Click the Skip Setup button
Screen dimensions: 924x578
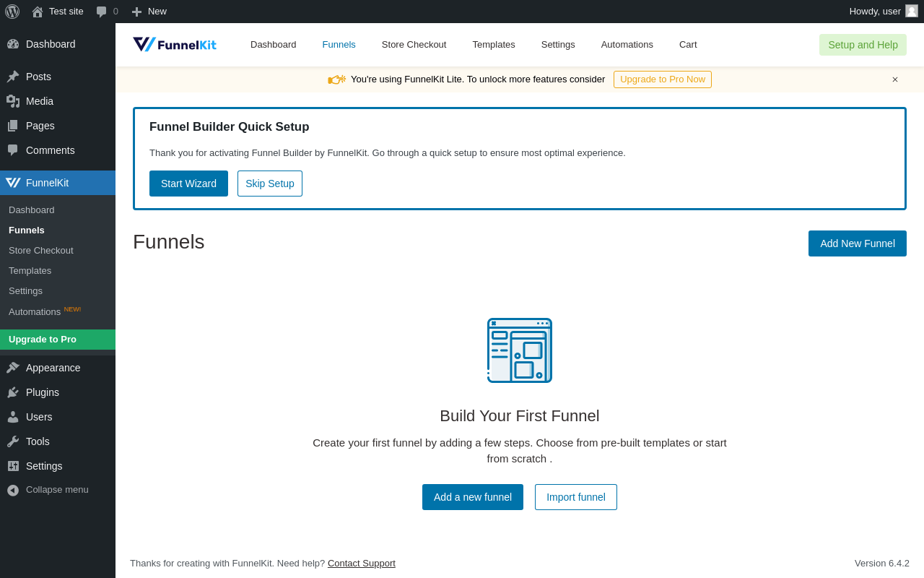270,184
